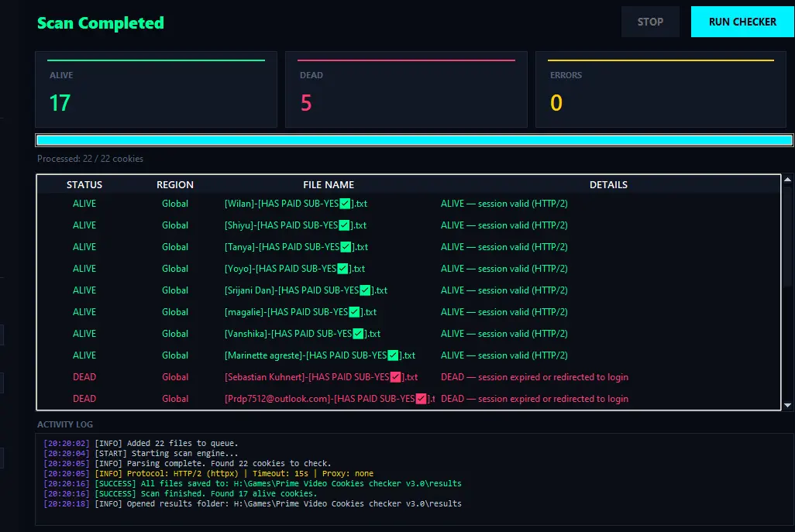
Task: Click log line 'Added 22 files to queue.'
Action: (x=140, y=443)
